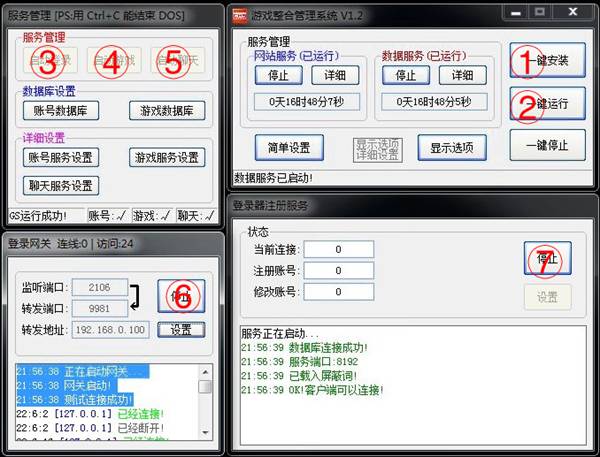Open the 游戏数据库 game database
Screen dimensions: 600x457
[x=167, y=111]
